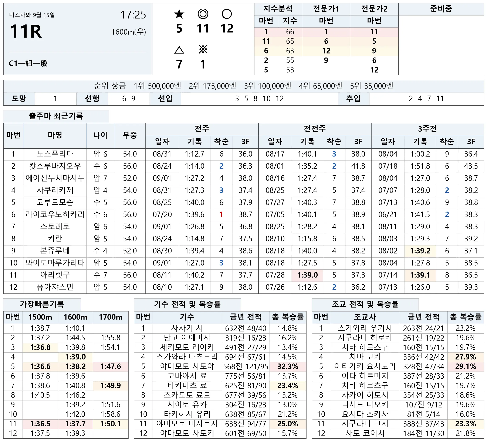Viewport: 487px width, 448px height.
Task: Click the ※ reference mark symbol
Action: [203, 49]
